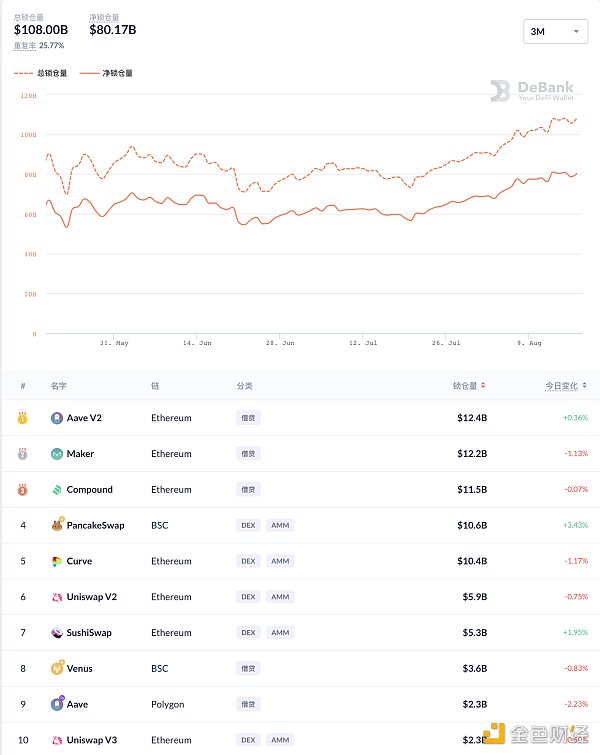Click the Curve protocol icon
This screenshot has width=600, height=755.
[x=57, y=561]
